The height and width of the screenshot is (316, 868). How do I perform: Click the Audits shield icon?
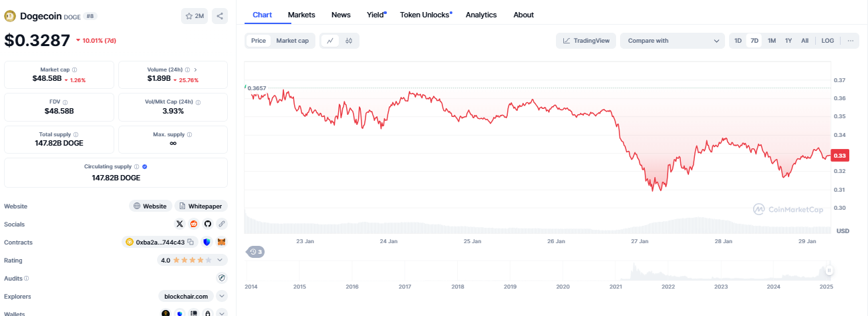click(222, 278)
